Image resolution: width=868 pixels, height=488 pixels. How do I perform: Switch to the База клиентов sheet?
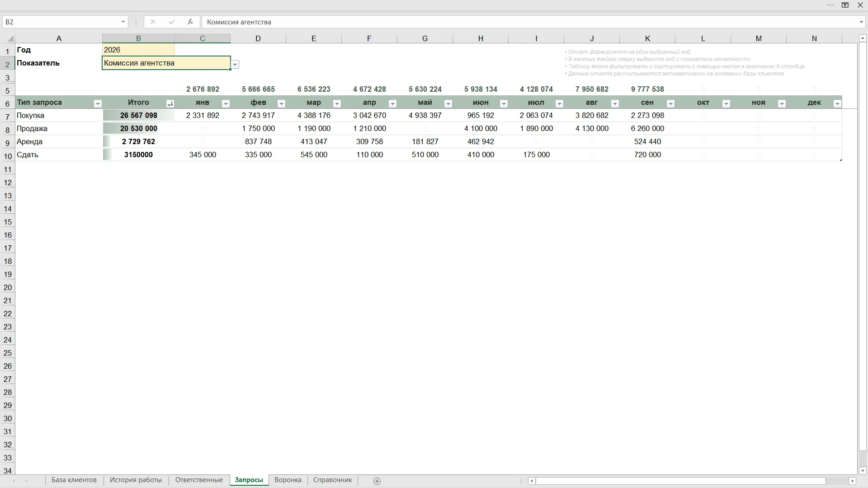(x=74, y=480)
